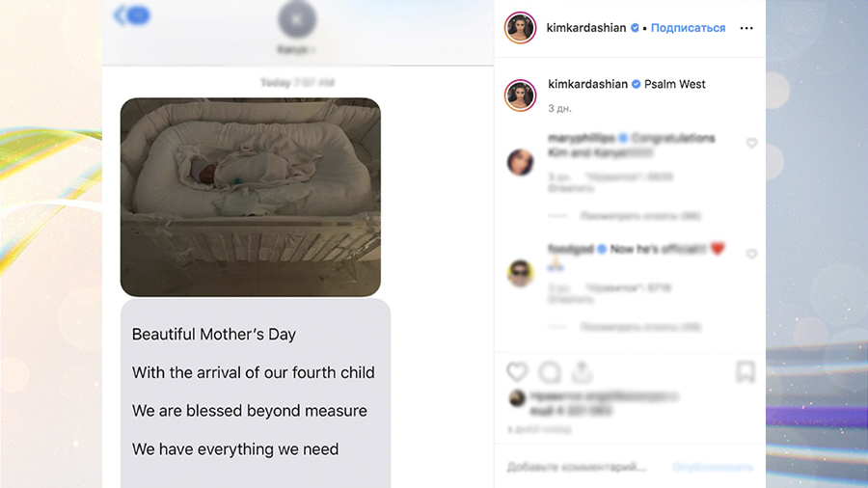The height and width of the screenshot is (488, 868).
Task: Click the kimkardashian avatar in the header
Action: 521,27
